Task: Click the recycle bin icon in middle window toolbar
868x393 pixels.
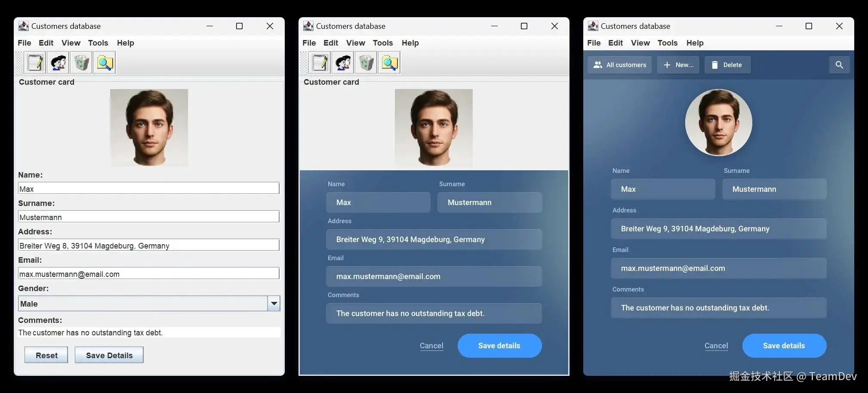Action: 366,63
